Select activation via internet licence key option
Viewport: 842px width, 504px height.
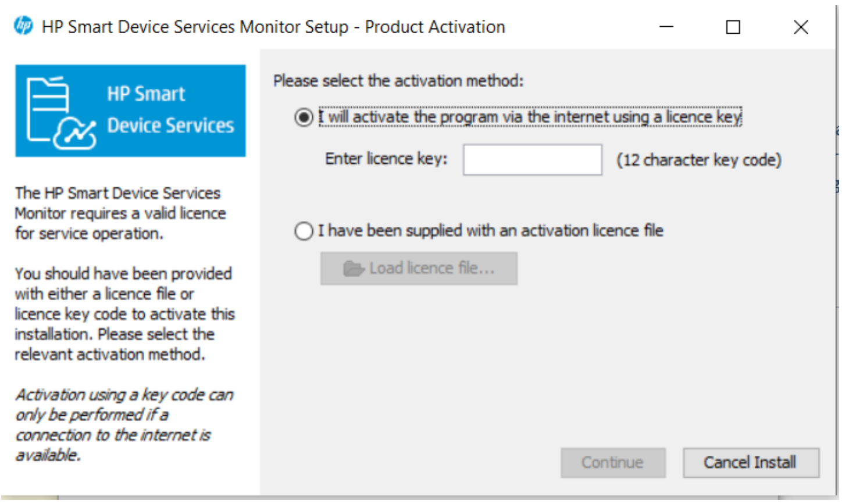coord(304,117)
